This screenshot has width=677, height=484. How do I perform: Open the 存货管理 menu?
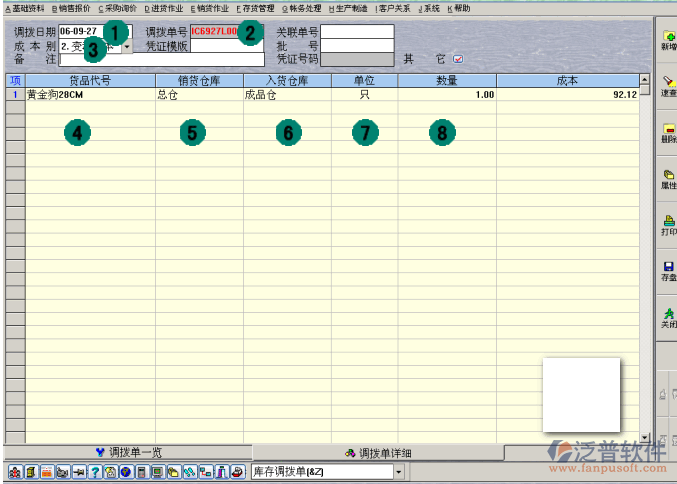(255, 7)
